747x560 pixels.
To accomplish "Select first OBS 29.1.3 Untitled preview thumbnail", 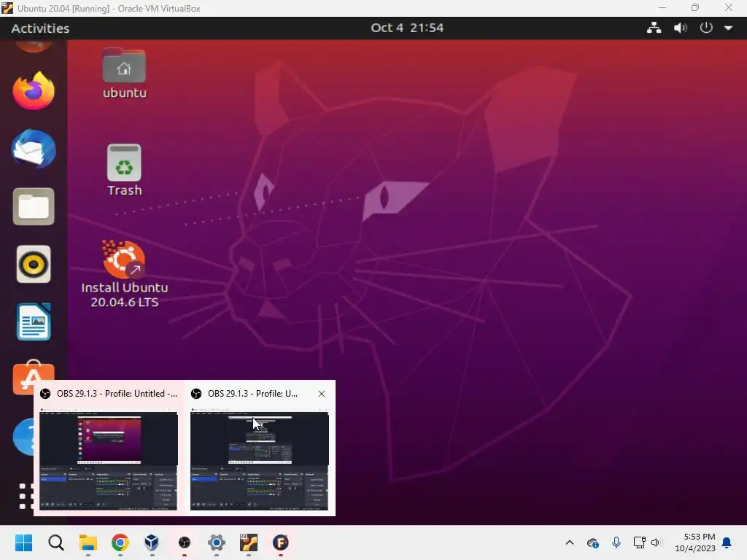I will click(x=109, y=461).
